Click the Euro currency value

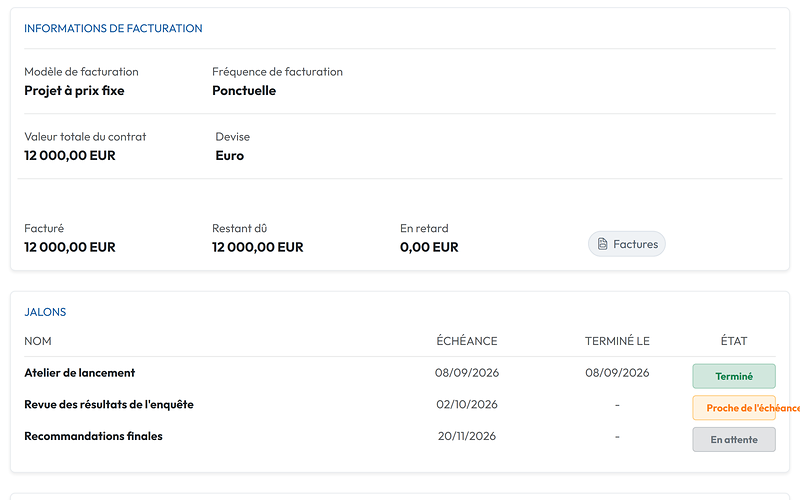click(230, 156)
